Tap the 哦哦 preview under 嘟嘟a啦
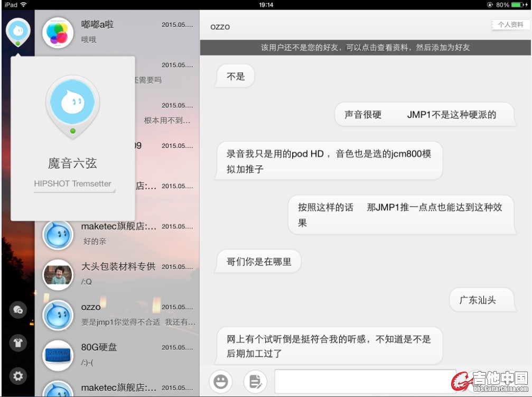532x397 pixels. pos(89,40)
